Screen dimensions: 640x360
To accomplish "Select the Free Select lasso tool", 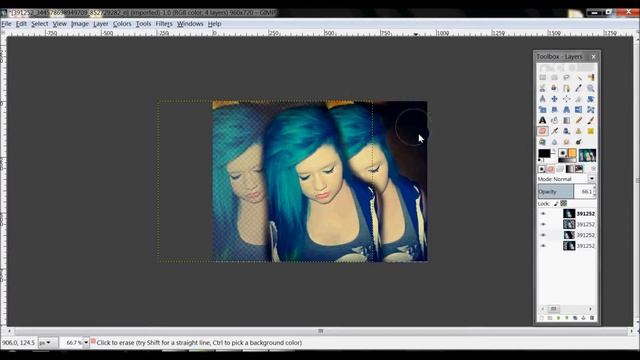I will [567, 77].
